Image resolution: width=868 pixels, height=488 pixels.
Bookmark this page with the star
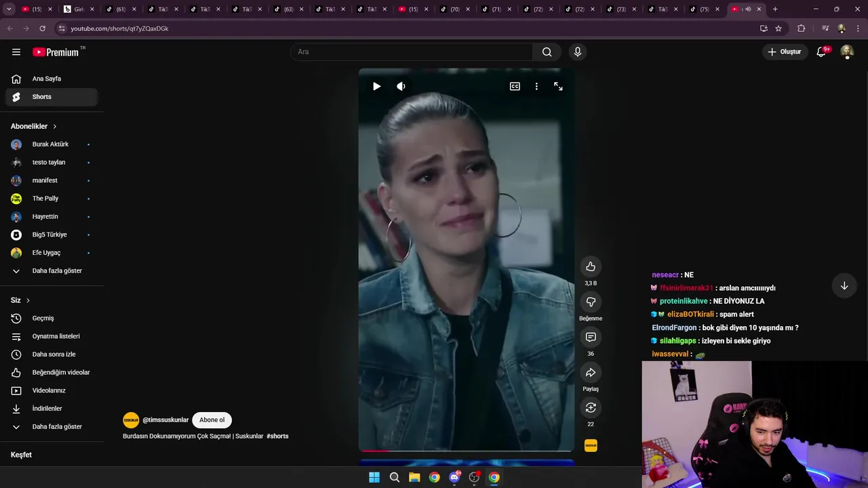(x=778, y=28)
